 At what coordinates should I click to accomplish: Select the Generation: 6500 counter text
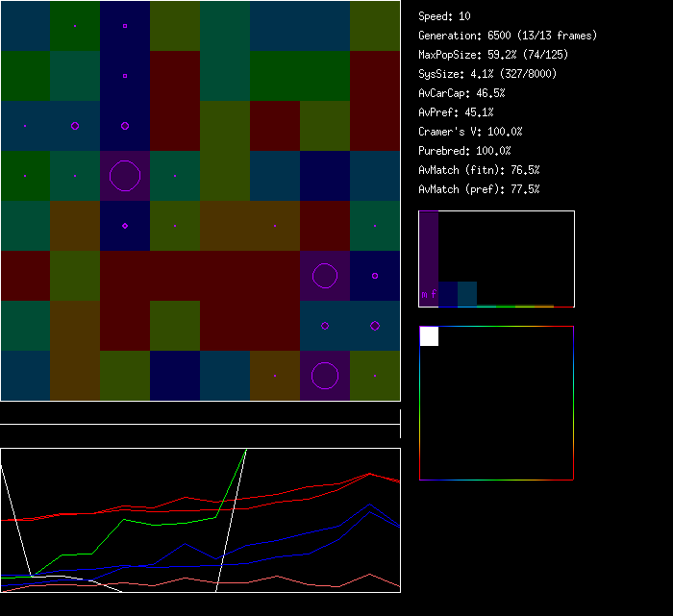point(508,36)
